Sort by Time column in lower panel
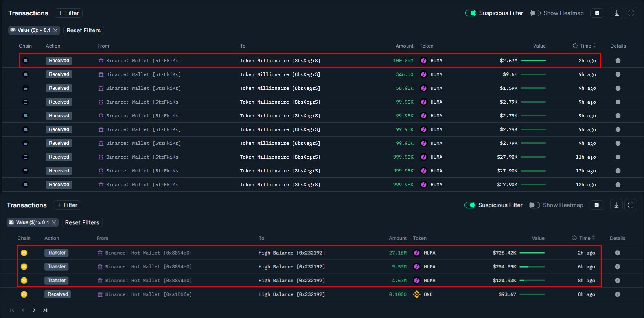 pyautogui.click(x=583, y=238)
